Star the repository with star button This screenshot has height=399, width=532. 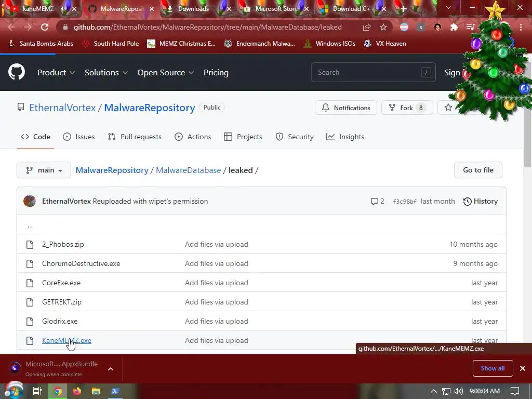(448, 108)
